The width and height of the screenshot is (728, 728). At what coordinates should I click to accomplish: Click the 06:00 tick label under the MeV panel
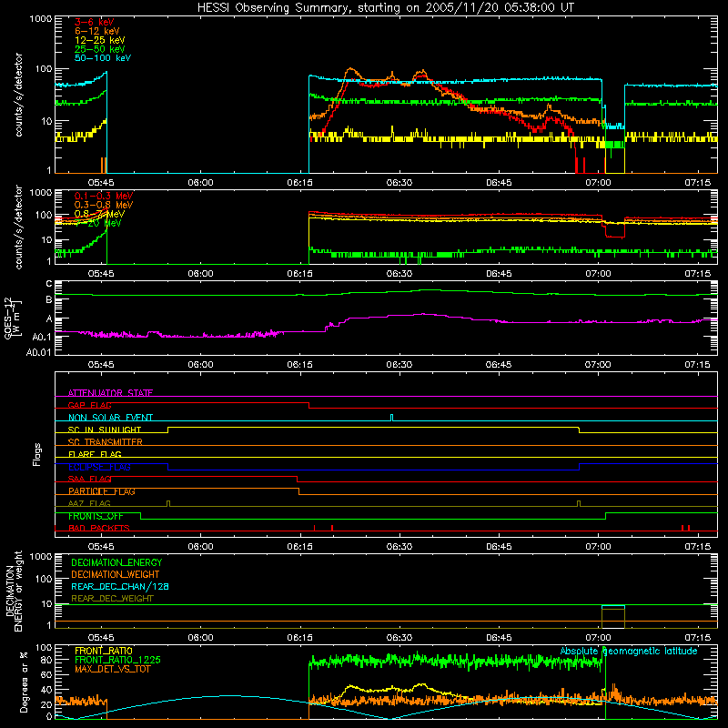200,274
